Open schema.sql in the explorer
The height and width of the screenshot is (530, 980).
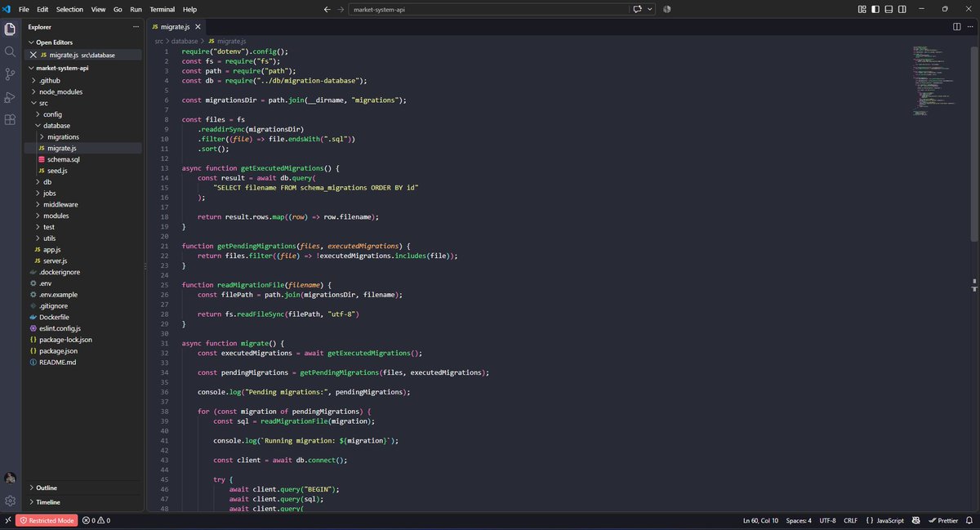point(63,159)
